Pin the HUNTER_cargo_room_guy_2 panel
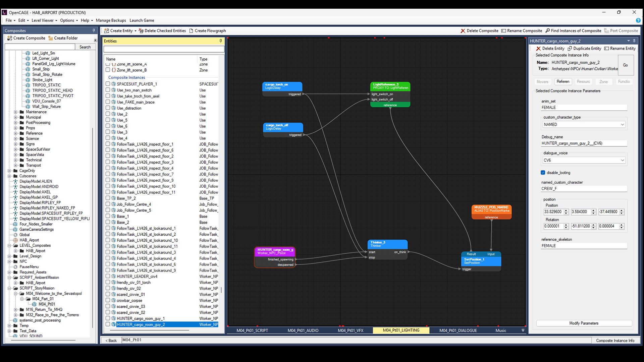 634,41
